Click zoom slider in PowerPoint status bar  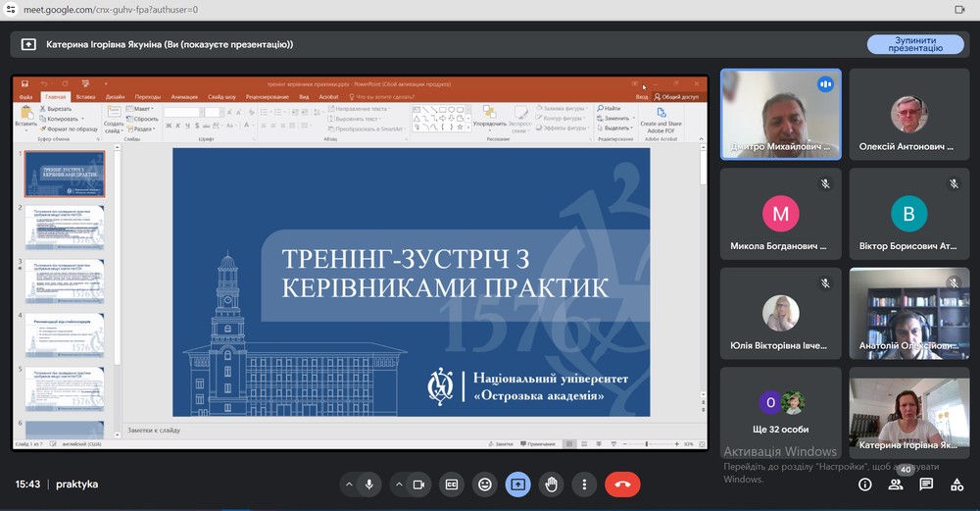pyautogui.click(x=646, y=444)
